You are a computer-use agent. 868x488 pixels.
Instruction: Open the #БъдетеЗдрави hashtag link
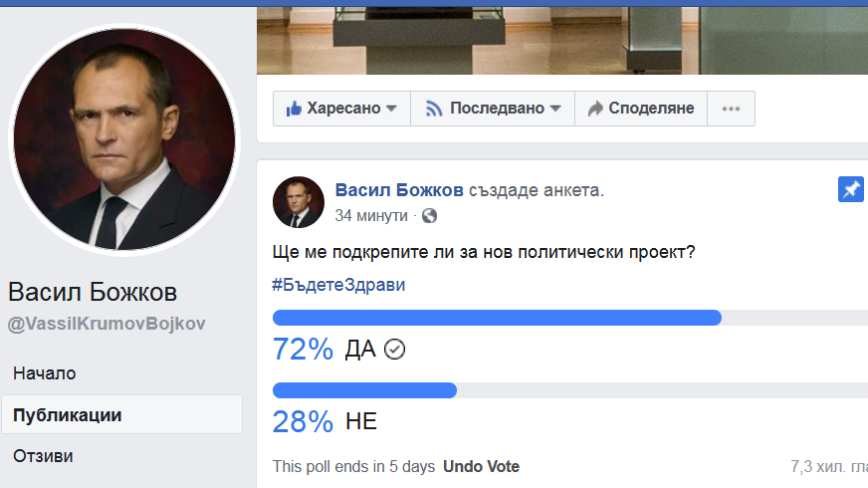pos(338,284)
